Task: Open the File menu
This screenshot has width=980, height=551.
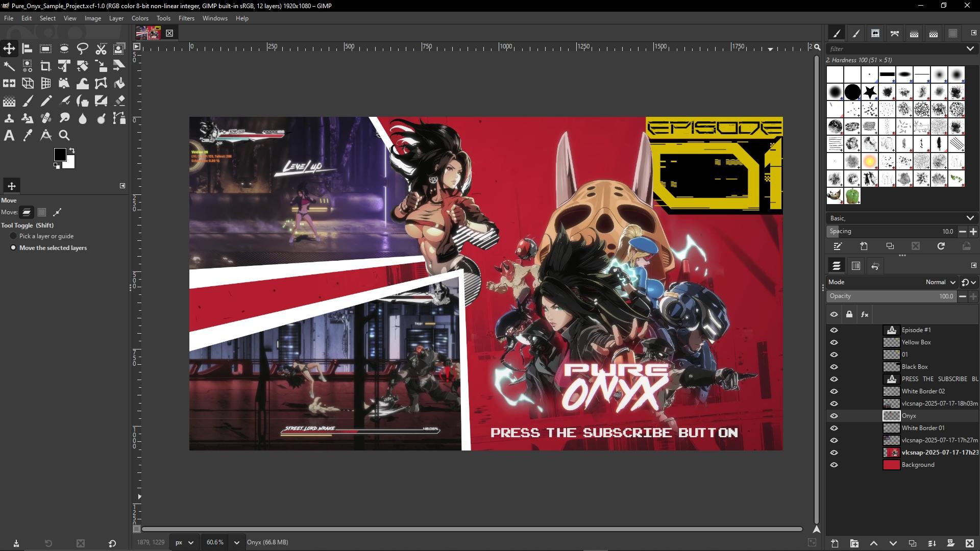Action: point(9,18)
